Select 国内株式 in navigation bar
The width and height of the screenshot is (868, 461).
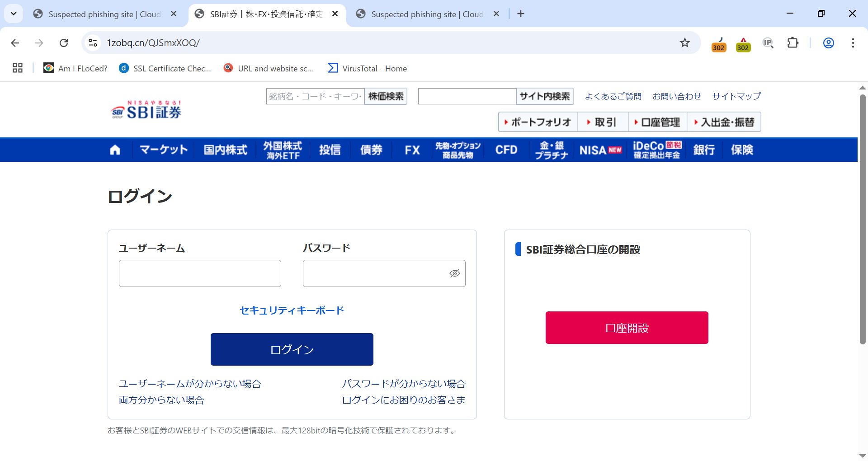click(x=225, y=150)
